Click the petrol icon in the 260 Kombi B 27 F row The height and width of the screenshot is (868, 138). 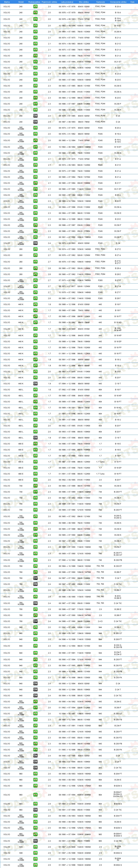[35, 293]
